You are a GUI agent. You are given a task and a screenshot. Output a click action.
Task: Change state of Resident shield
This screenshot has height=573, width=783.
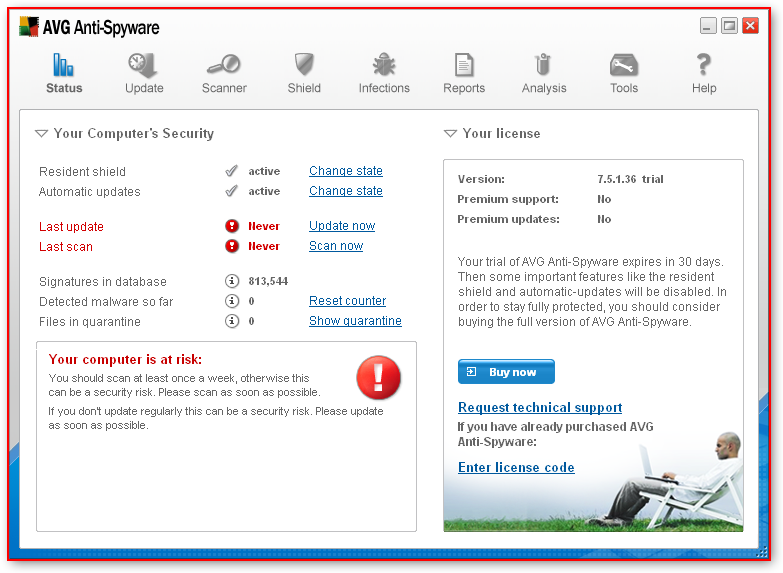(x=346, y=171)
